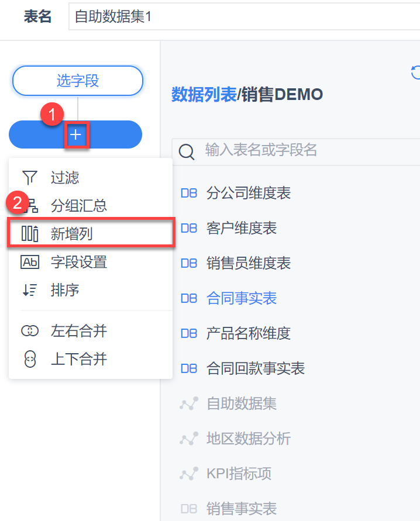
Task: Click the dataset icon beside KPI指标项
Action: [189, 474]
